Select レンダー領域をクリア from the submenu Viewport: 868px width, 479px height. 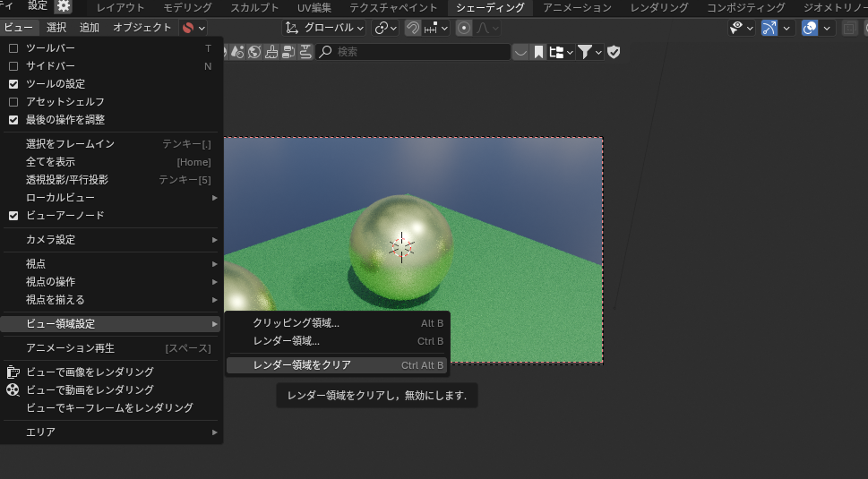point(302,365)
